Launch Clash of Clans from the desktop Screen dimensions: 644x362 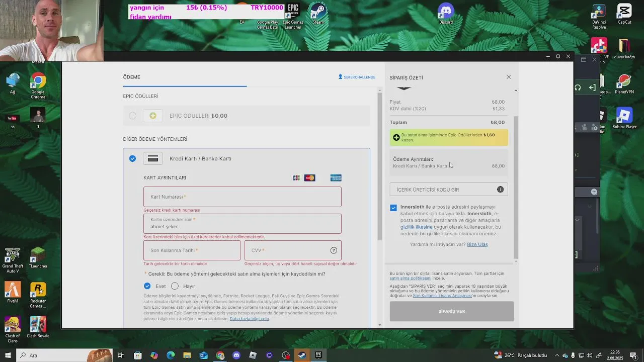coord(13,329)
